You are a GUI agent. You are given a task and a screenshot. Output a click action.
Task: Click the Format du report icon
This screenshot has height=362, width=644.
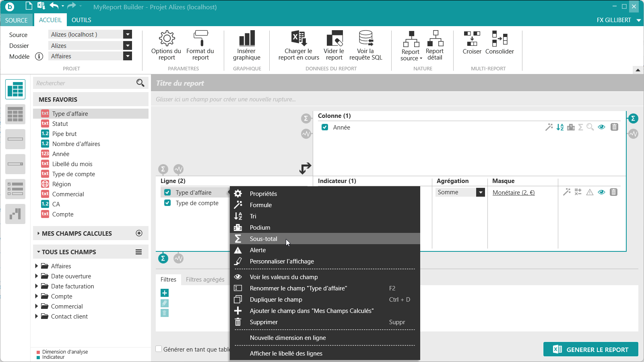200,45
